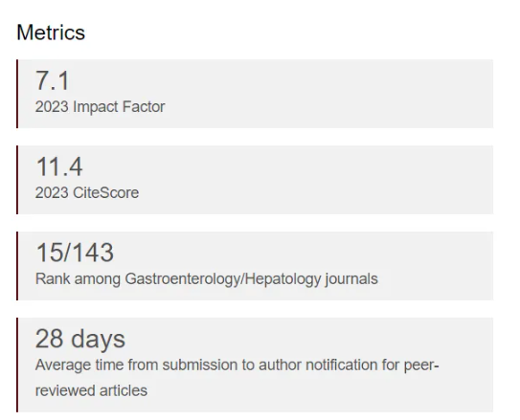Click the dark red bar beside Impact Factor card

tap(17, 94)
